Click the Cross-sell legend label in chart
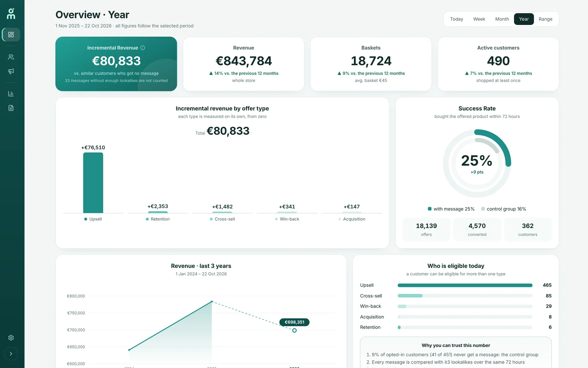Image resolution: width=588 pixels, height=368 pixels. [x=222, y=219]
